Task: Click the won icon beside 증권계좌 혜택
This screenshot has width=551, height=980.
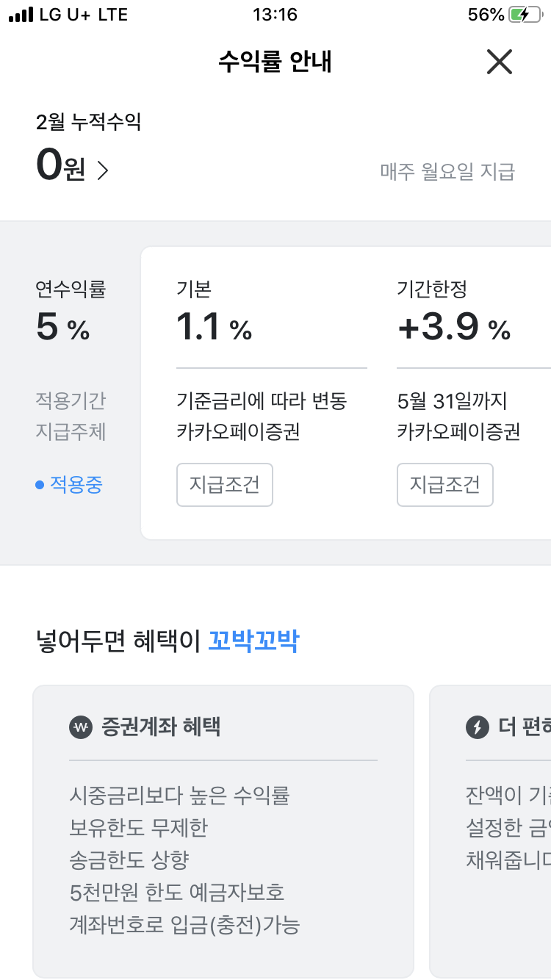Action: (81, 727)
